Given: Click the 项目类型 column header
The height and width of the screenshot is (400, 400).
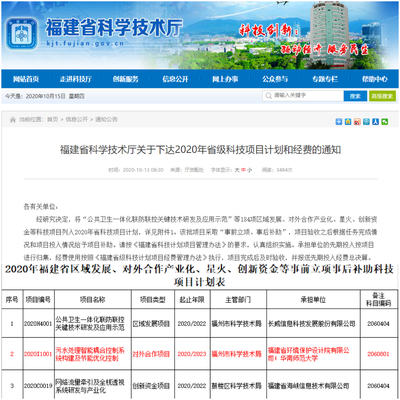Looking at the screenshot, I should point(153,300).
